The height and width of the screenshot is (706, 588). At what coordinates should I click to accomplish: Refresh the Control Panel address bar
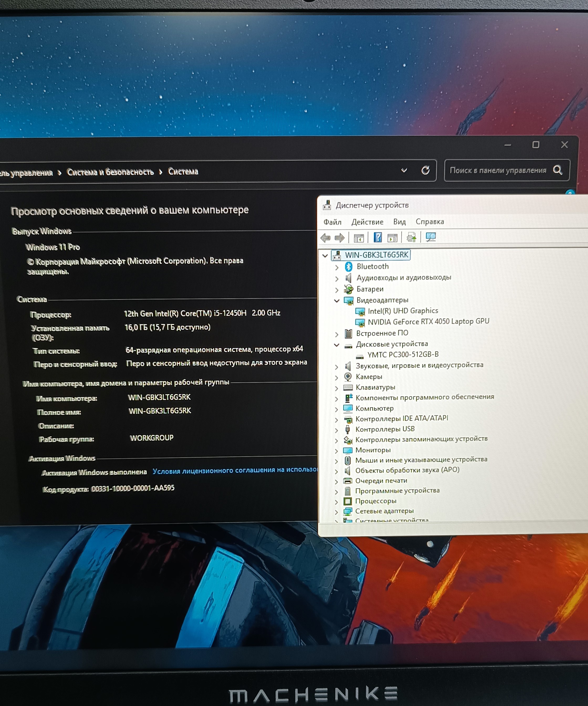tap(425, 170)
